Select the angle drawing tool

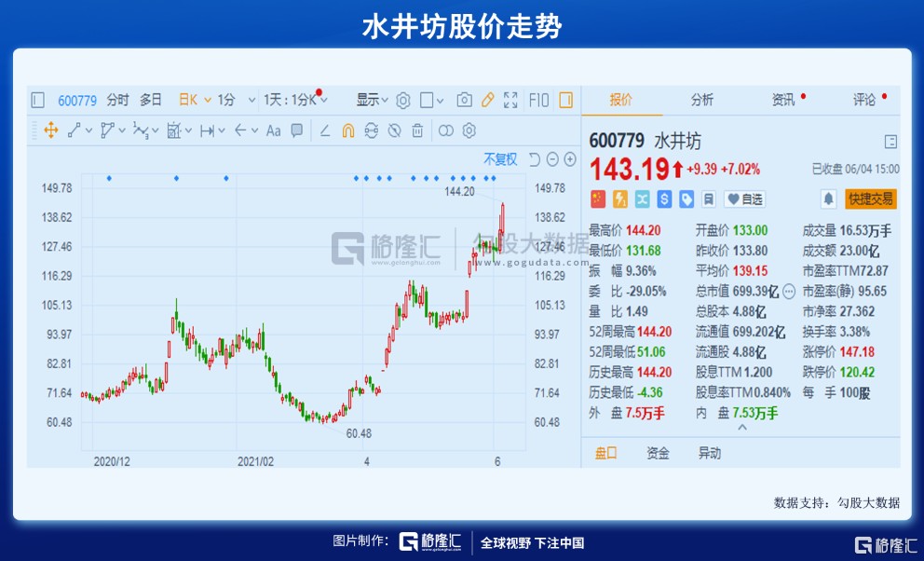coord(325,130)
